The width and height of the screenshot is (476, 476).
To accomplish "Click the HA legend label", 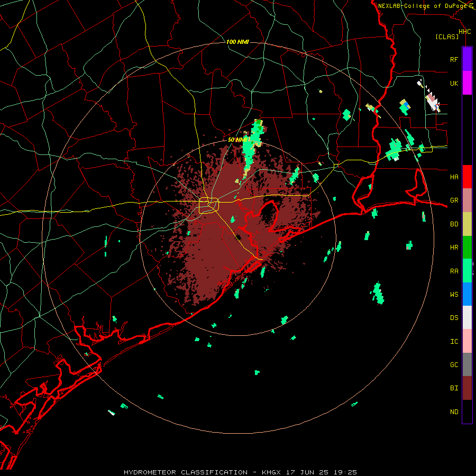I will click(454, 177).
